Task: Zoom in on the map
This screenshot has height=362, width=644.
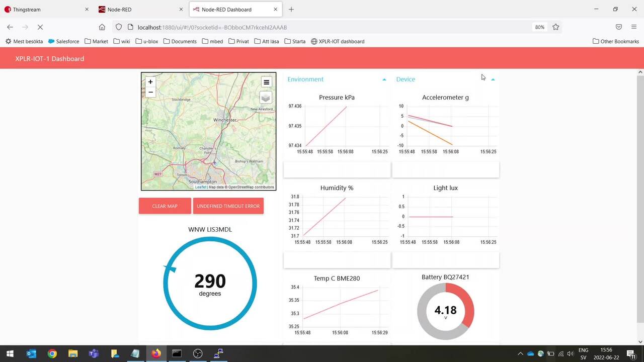Action: pyautogui.click(x=150, y=82)
